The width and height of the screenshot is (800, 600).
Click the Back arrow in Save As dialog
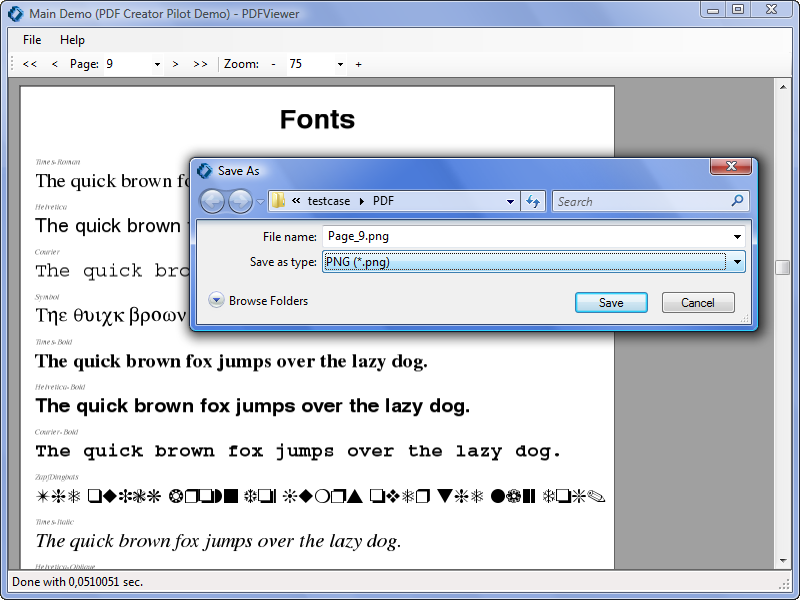point(212,201)
